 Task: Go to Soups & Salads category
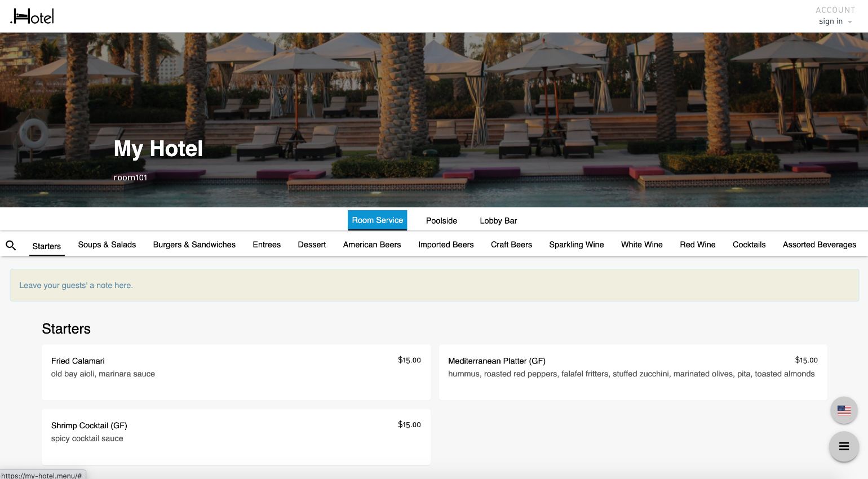point(107,245)
